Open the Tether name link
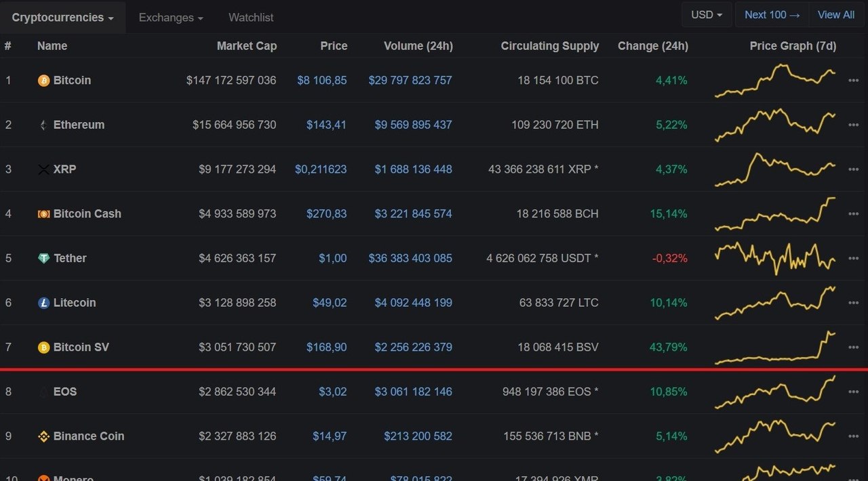 pyautogui.click(x=70, y=259)
